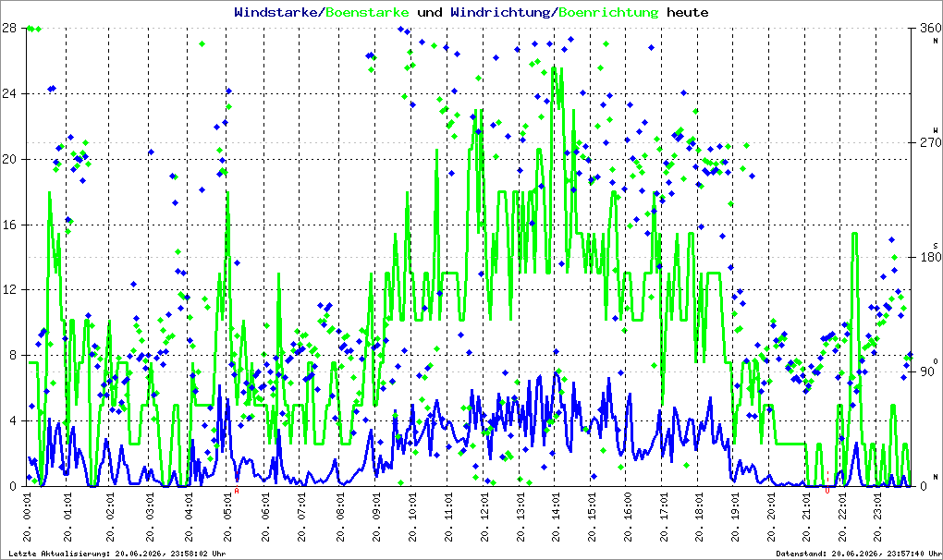Viewport: 943px width, 560px height.
Task: Click the 'W' compass letter above 270
Action: 936,129
